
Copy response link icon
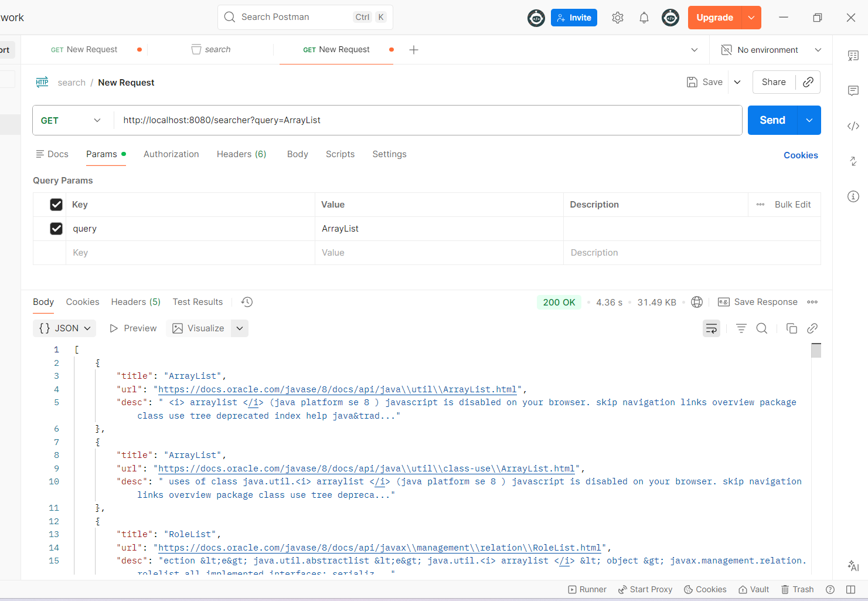coord(812,328)
